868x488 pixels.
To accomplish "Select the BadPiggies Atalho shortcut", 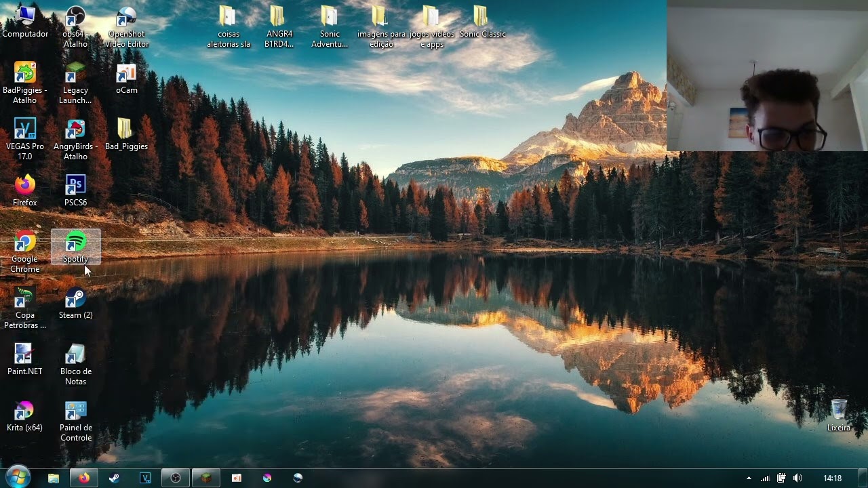I will (x=25, y=83).
